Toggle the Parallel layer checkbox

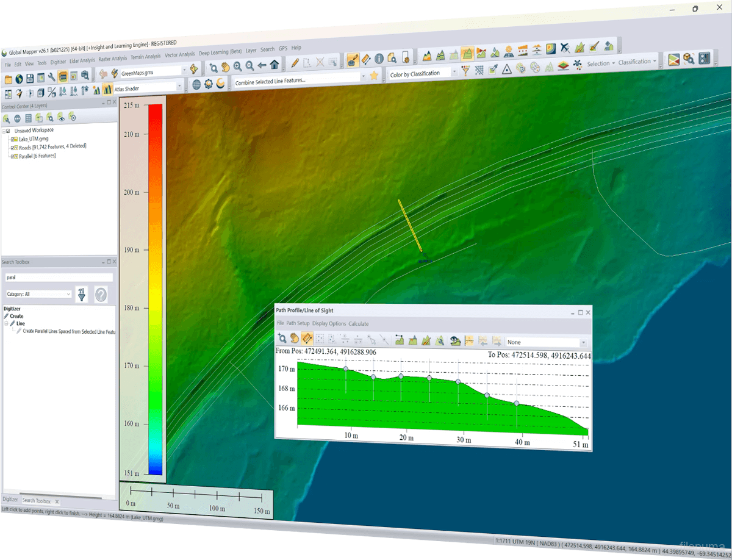point(13,156)
